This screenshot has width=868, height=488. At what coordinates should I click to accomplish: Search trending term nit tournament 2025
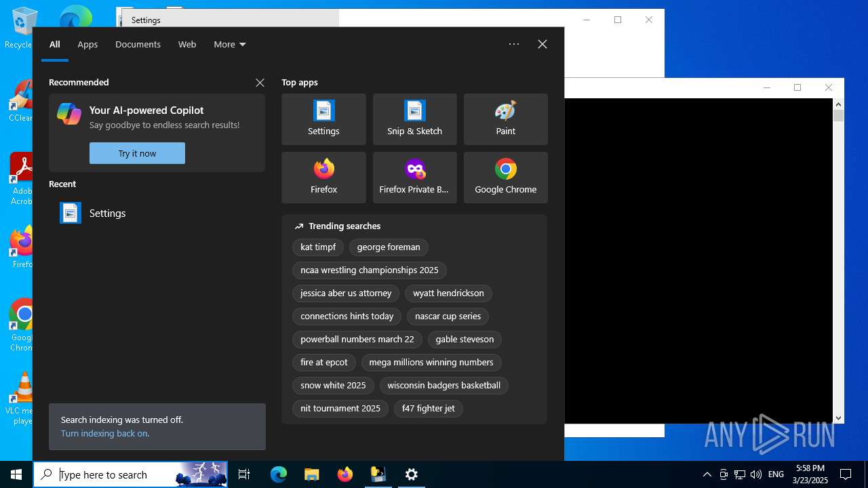point(340,409)
